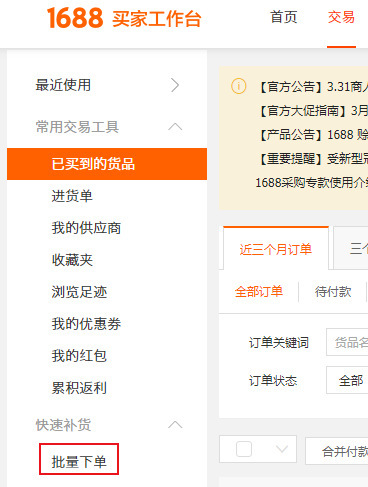The height and width of the screenshot is (487, 368).
Task: Open 我的红包 in sidebar
Action: pyautogui.click(x=79, y=356)
